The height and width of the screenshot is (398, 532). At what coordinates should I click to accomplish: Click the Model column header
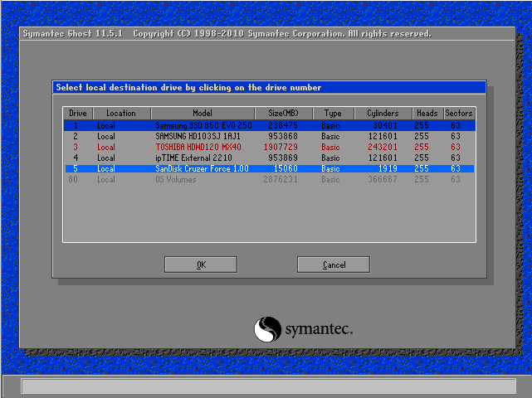tap(203, 114)
